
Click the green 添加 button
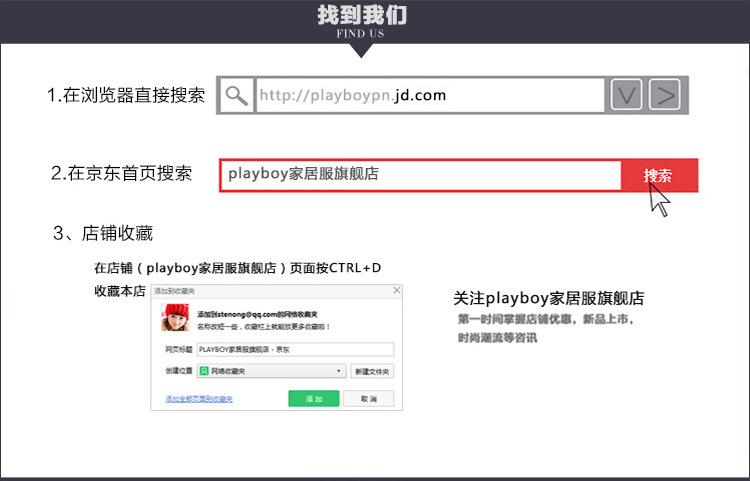(x=314, y=399)
